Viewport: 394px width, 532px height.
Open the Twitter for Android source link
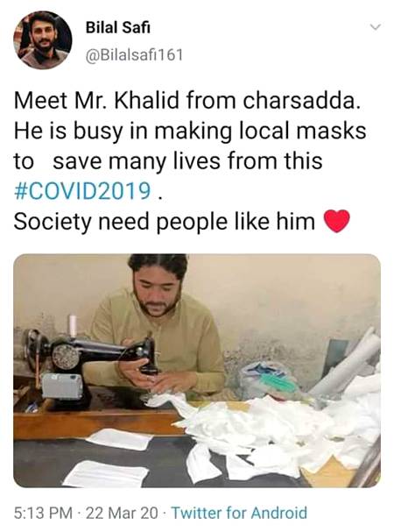click(239, 513)
